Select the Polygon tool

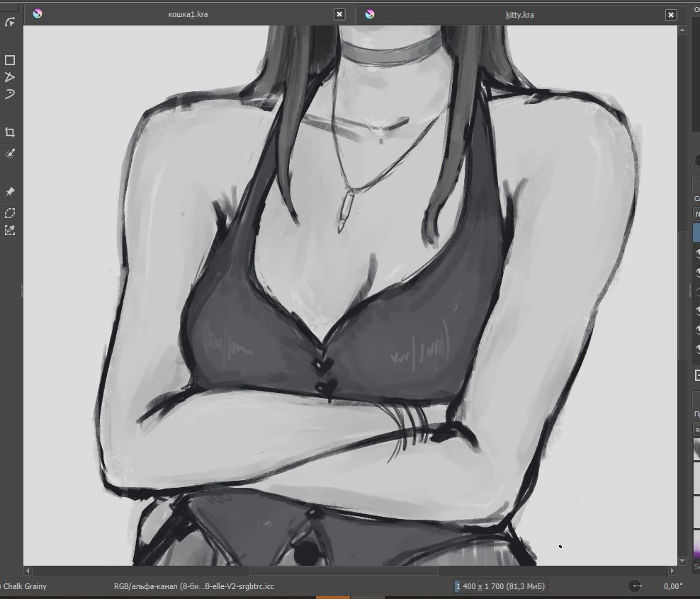click(10, 77)
